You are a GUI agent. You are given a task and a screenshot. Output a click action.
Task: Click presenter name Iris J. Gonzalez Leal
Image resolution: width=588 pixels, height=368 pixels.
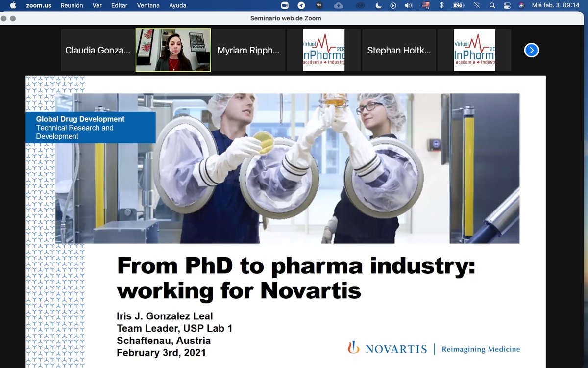[x=165, y=316]
